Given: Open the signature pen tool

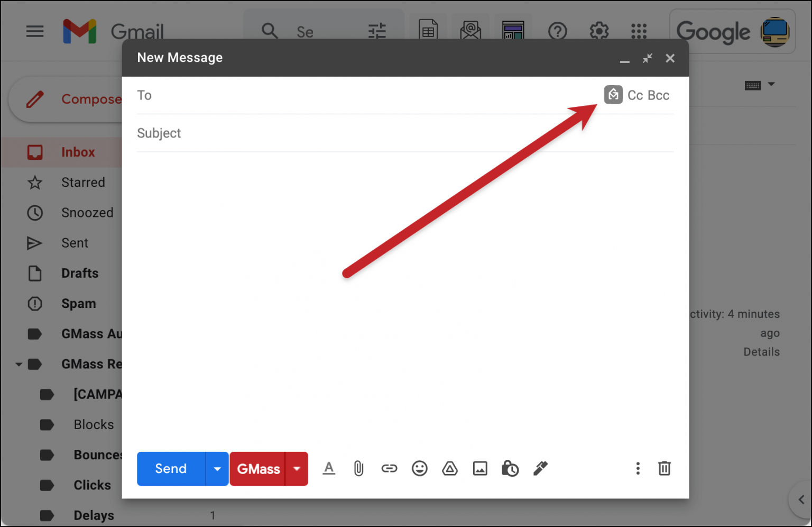Looking at the screenshot, I should point(540,468).
